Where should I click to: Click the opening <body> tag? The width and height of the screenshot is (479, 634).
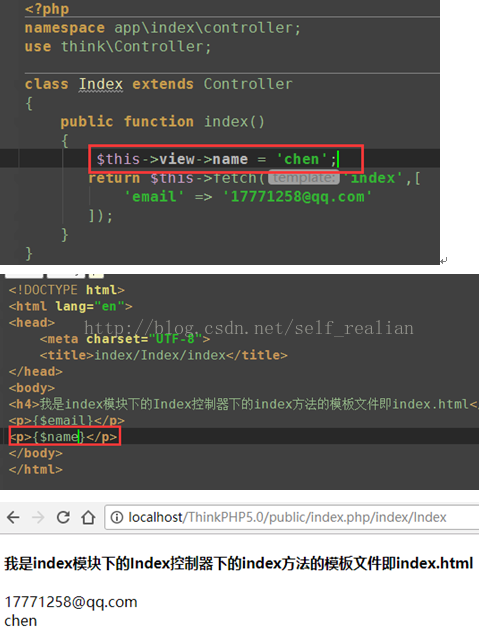click(x=32, y=388)
